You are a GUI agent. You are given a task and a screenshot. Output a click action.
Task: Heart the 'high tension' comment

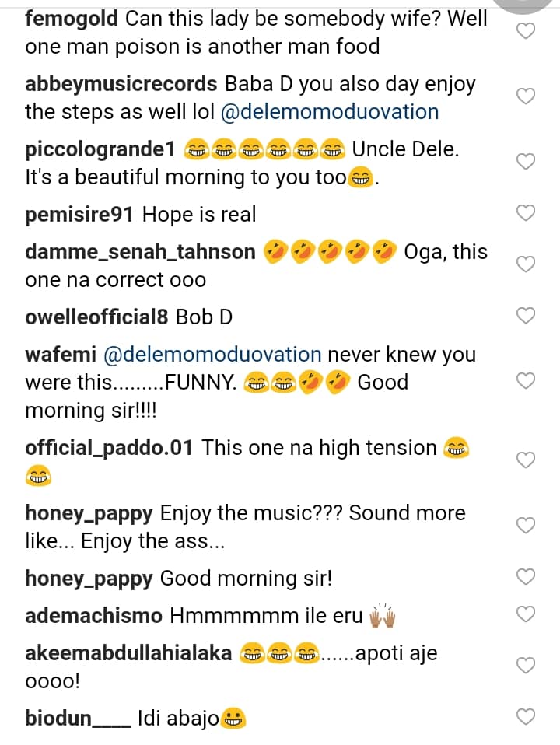tap(527, 460)
